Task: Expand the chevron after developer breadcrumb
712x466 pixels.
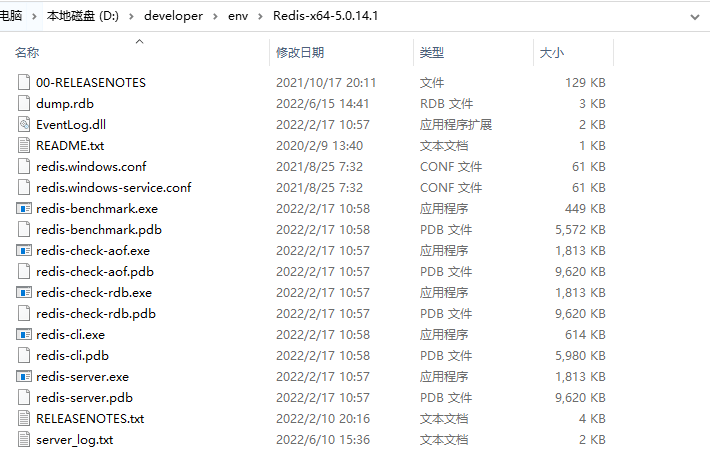Action: 215,16
